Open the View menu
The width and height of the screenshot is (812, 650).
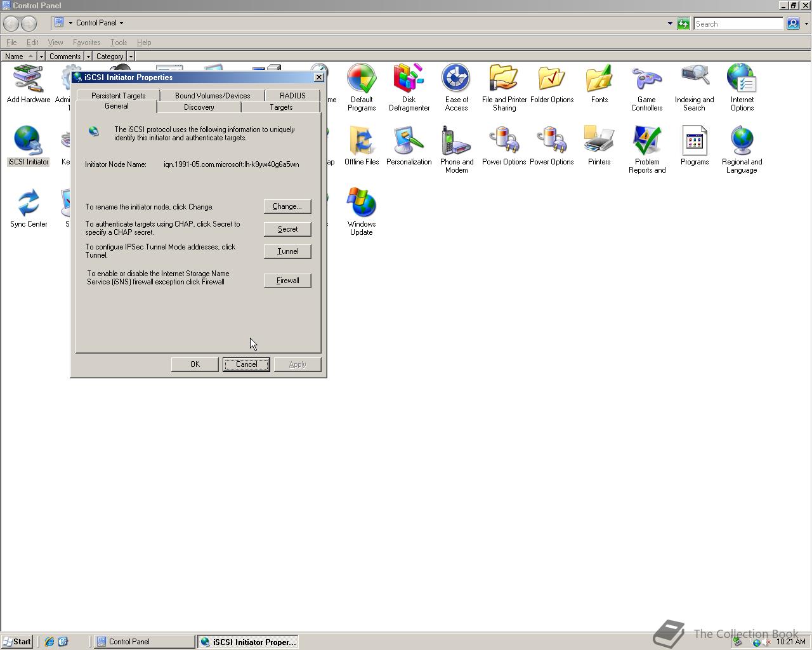click(55, 43)
